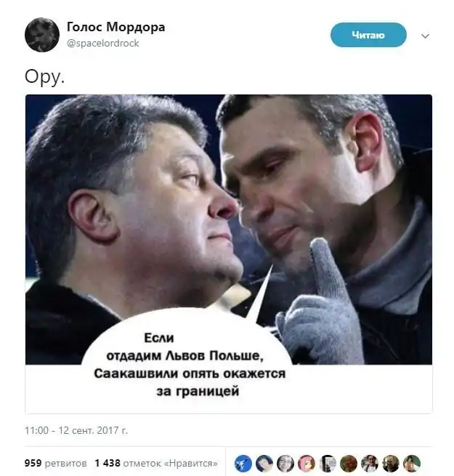View the 1 438 отметок «Нравится» list
Image resolution: width=454 pixels, height=476 pixels.
click(x=156, y=463)
